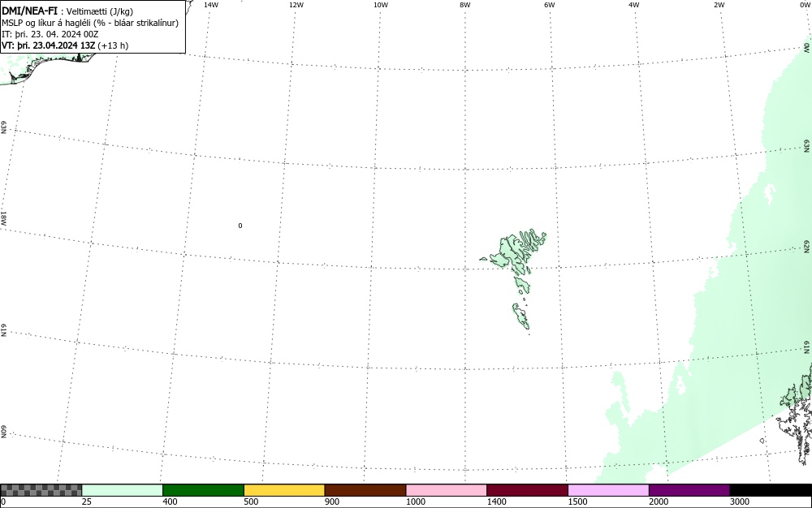Screen dimensions: 812x508
Task: Pick the maroon 1400–1500 legend swatch
Action: 527,490
